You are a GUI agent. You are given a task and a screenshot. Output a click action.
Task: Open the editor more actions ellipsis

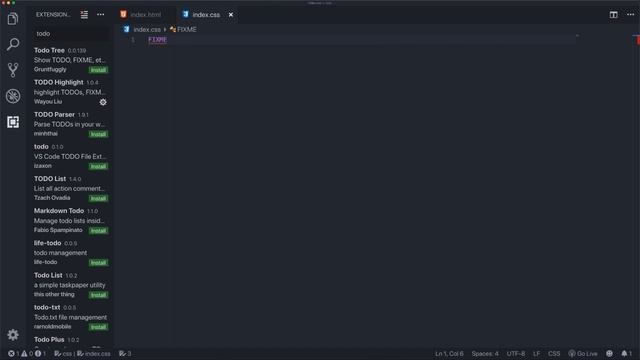[630, 15]
